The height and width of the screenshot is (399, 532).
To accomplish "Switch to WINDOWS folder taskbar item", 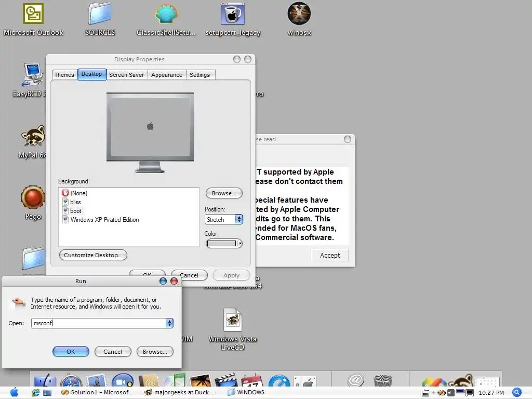I will (246, 392).
